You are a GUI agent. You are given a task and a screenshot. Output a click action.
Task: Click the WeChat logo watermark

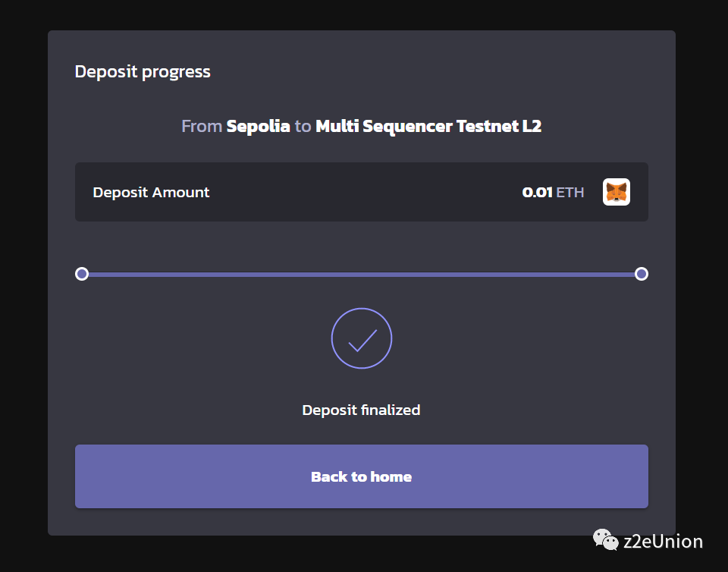(605, 540)
